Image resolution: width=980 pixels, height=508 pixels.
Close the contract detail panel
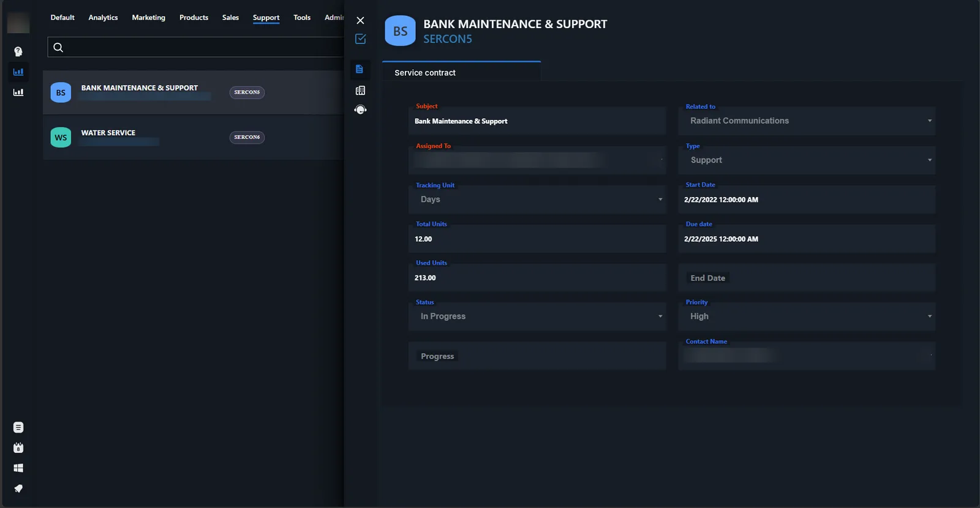(360, 21)
